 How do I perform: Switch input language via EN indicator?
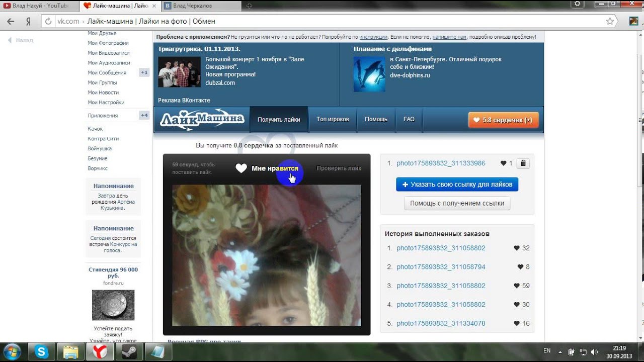click(x=547, y=350)
